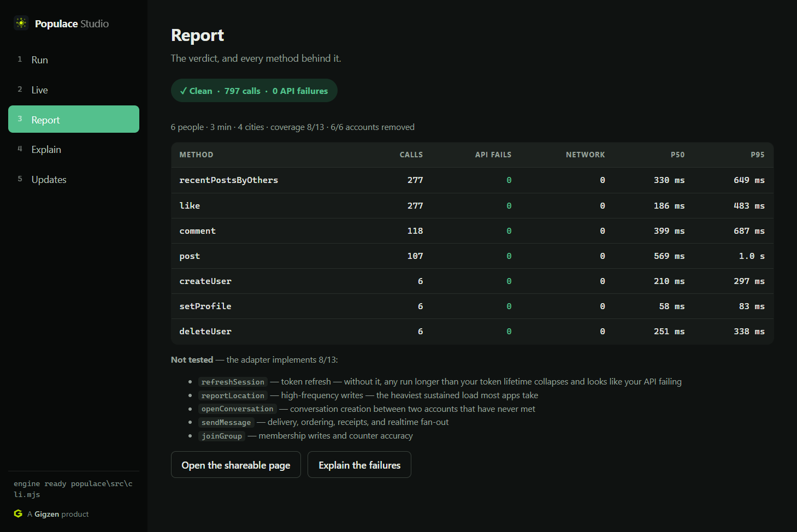Select the deleteUser method name
Screen dimensions: 797x532
(205, 332)
